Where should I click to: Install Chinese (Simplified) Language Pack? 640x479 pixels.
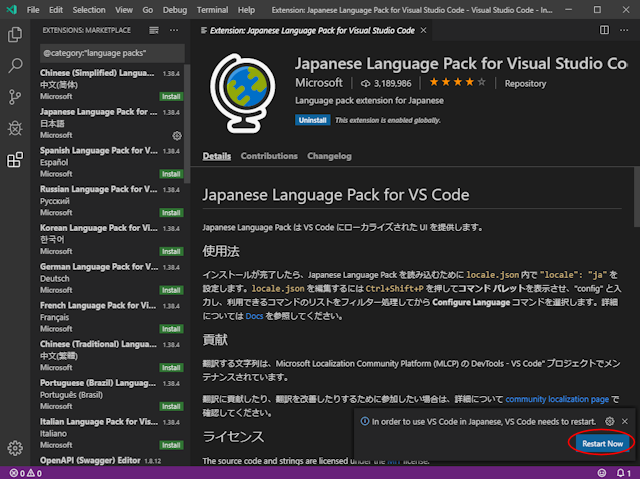pyautogui.click(x=171, y=96)
